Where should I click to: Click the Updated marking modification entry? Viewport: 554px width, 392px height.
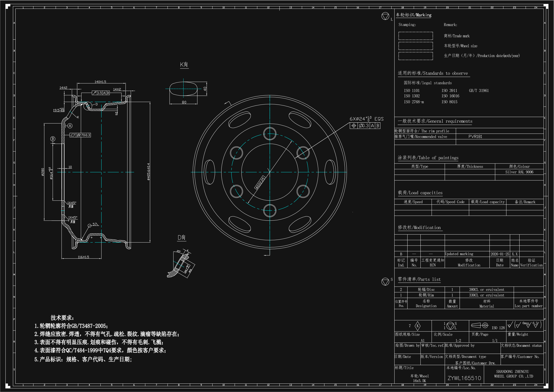click(x=459, y=254)
